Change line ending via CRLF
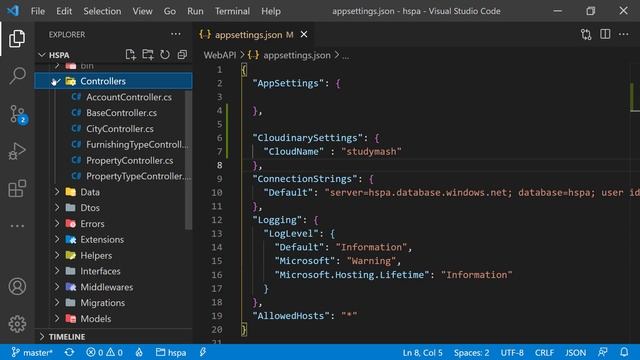This screenshot has height=360, width=640. tap(544, 352)
